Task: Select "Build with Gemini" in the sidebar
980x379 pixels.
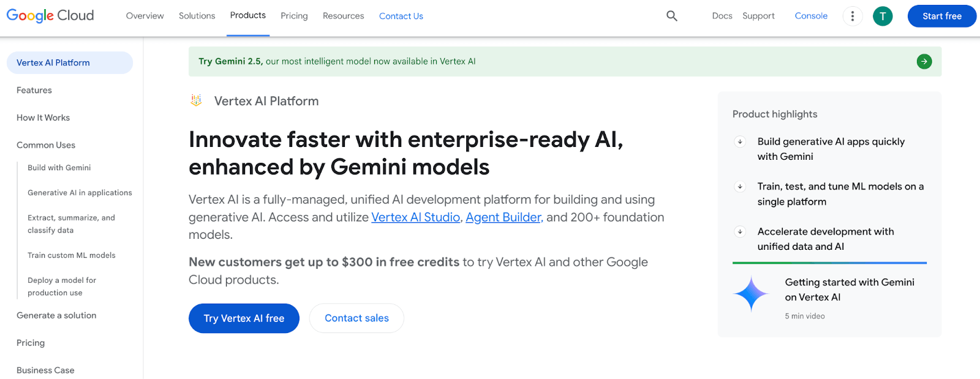Action: [59, 168]
